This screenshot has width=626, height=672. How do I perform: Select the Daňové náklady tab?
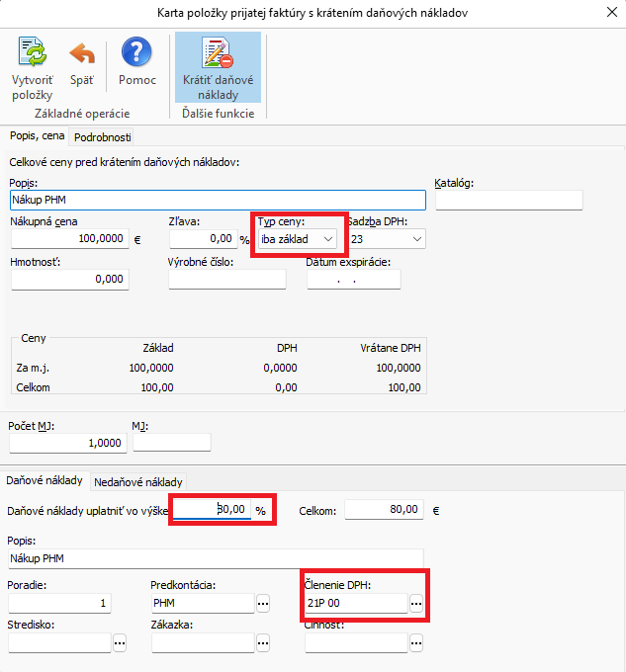(x=45, y=480)
